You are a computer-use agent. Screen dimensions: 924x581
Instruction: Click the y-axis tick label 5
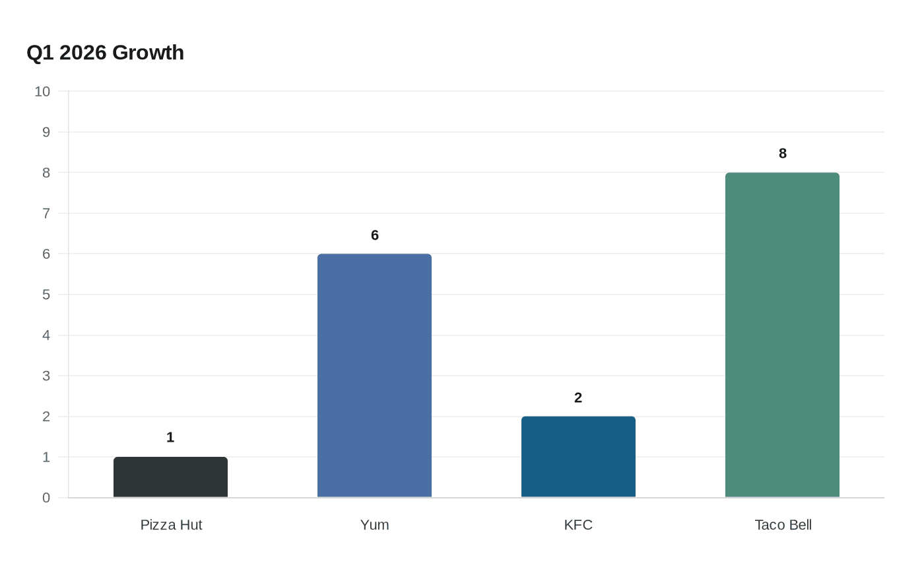coord(46,294)
